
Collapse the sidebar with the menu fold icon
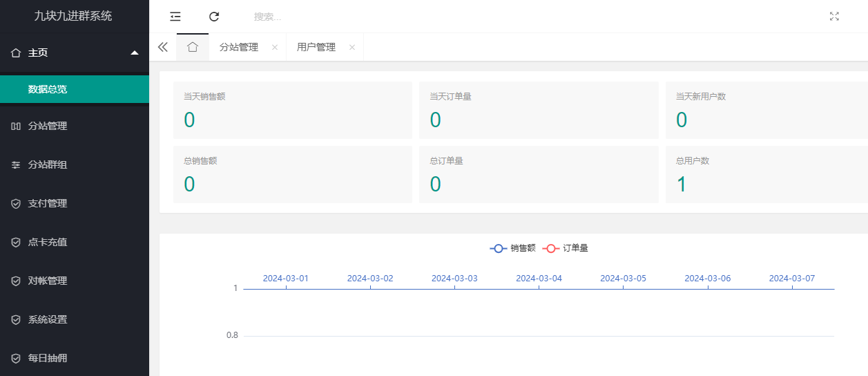175,17
